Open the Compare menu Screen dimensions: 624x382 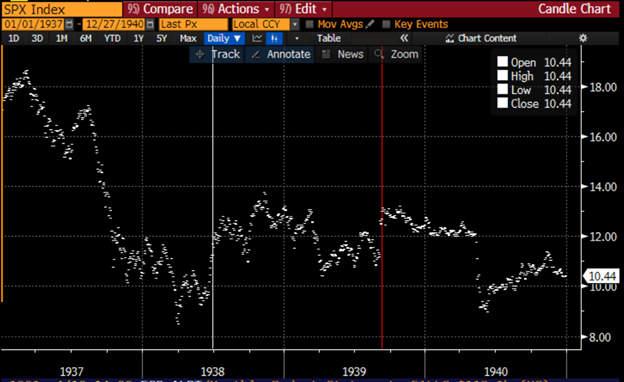[160, 9]
